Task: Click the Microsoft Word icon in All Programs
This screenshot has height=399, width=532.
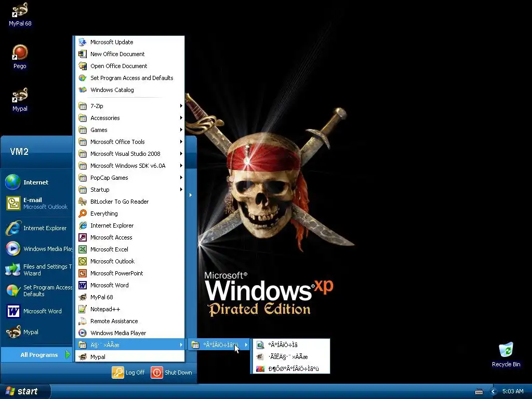Action: coord(83,285)
